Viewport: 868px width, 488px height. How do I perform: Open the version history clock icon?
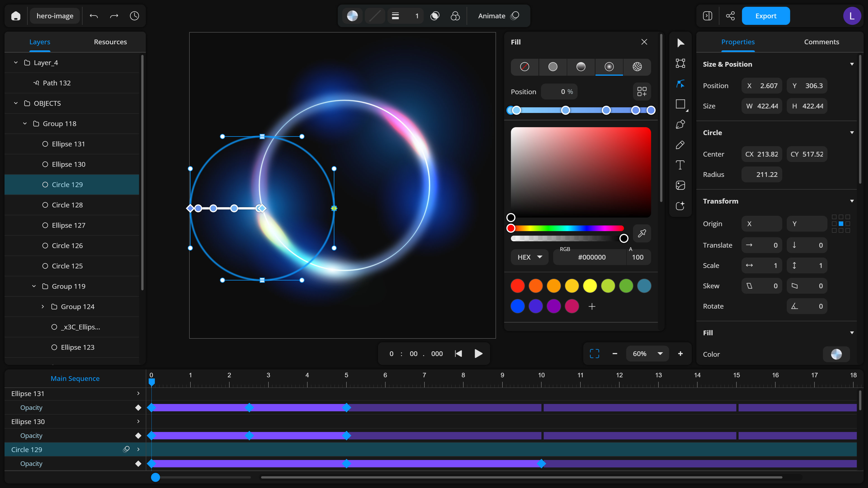[x=134, y=16]
